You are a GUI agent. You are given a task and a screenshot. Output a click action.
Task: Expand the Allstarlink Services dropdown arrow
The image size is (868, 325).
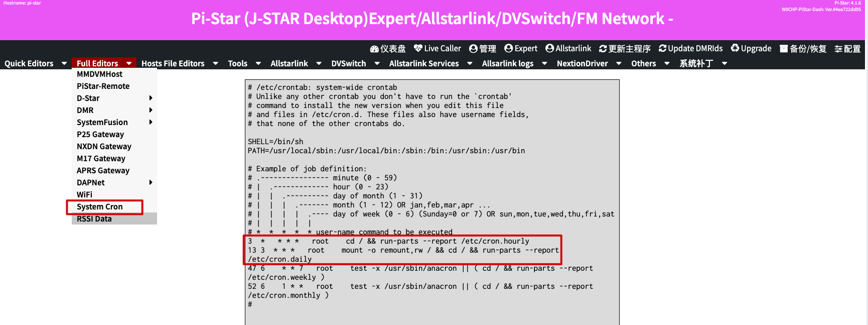(x=470, y=63)
